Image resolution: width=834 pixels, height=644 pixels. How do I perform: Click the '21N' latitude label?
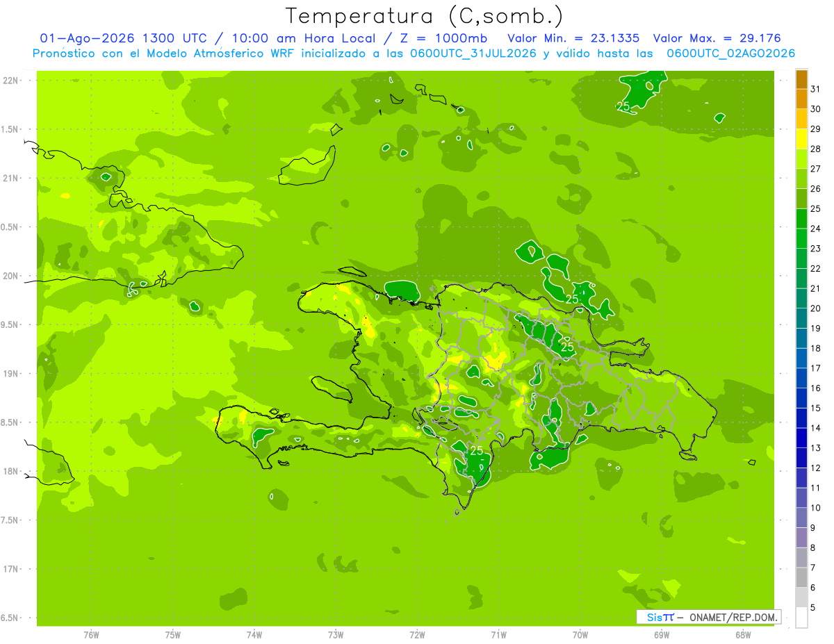click(10, 178)
